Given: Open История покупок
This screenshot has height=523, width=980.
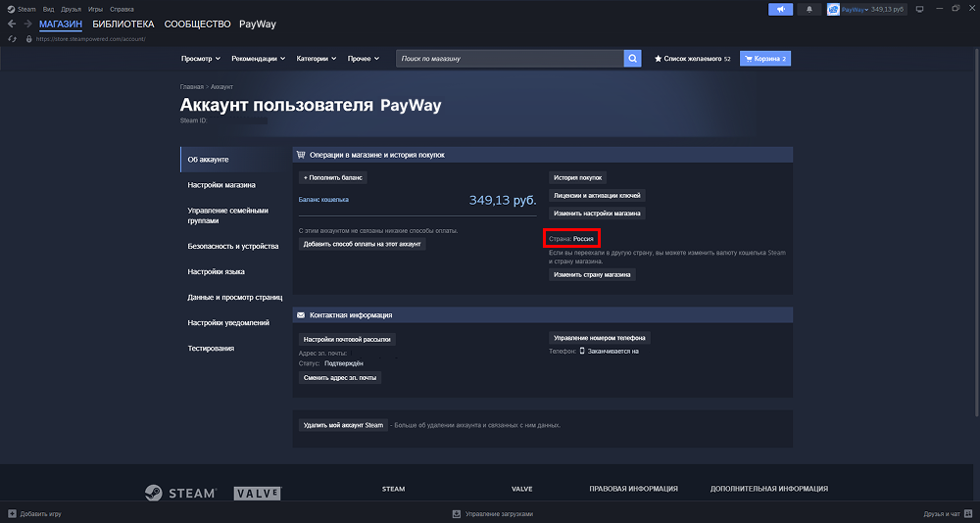Looking at the screenshot, I should [x=577, y=177].
